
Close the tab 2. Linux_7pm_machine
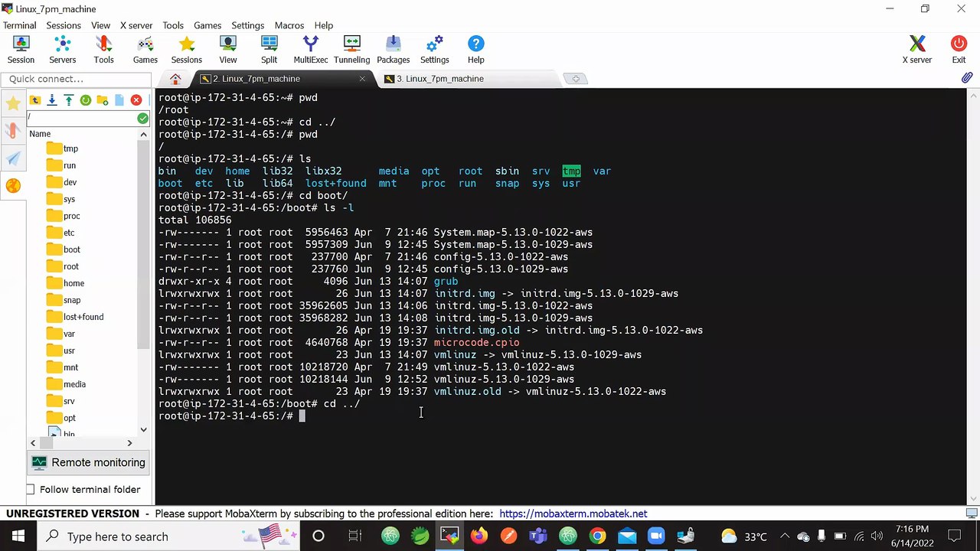(362, 79)
